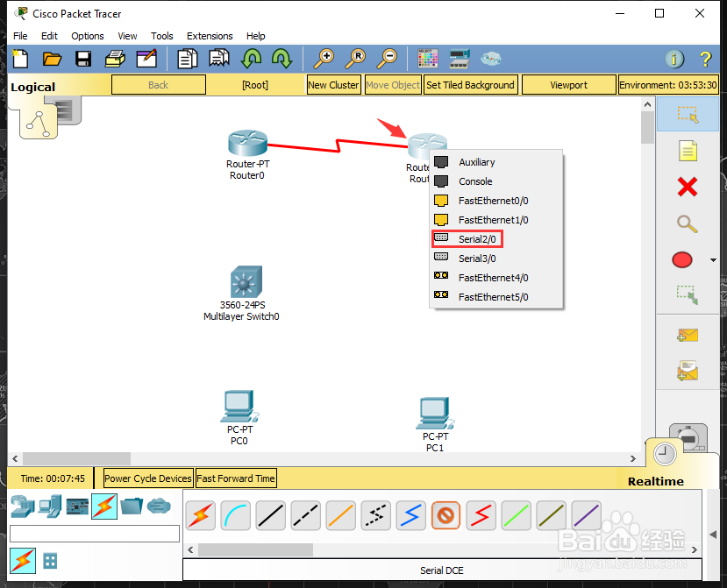This screenshot has width=727, height=588.
Task: Select Multilayer Switch0 device on canvas
Action: point(246,281)
